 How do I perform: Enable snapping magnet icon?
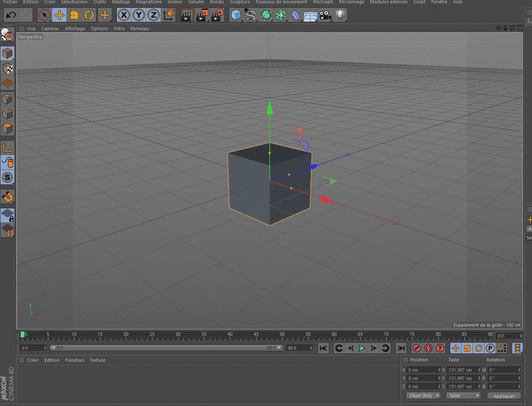(x=7, y=196)
